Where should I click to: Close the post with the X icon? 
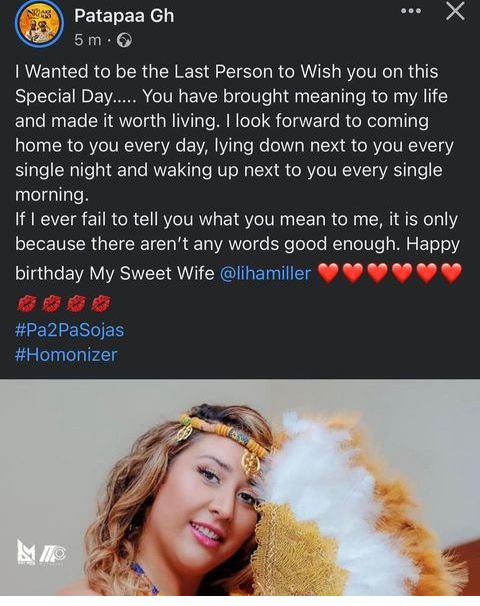[455, 11]
